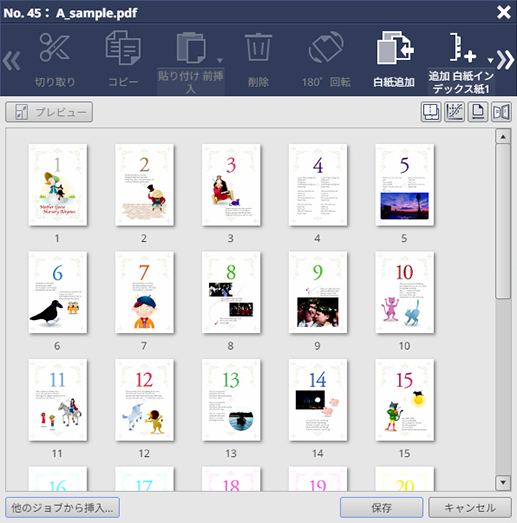Select page 1 thumbnail with Mother Goose cover
The image size is (517, 523).
(58, 185)
